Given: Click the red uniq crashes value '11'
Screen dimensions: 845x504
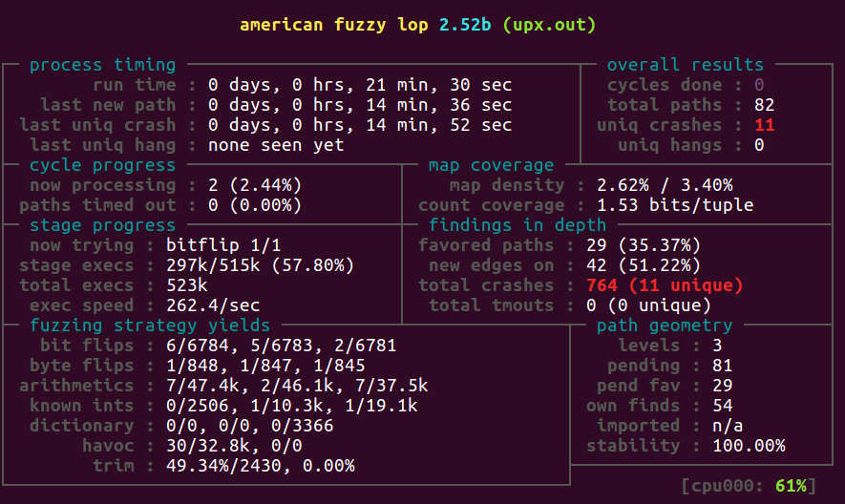Looking at the screenshot, I should point(764,124).
